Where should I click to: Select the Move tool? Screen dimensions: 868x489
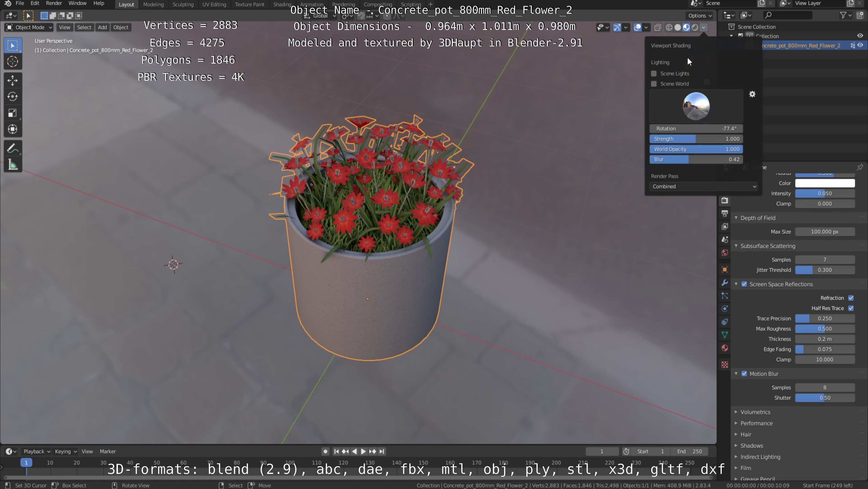[13, 80]
